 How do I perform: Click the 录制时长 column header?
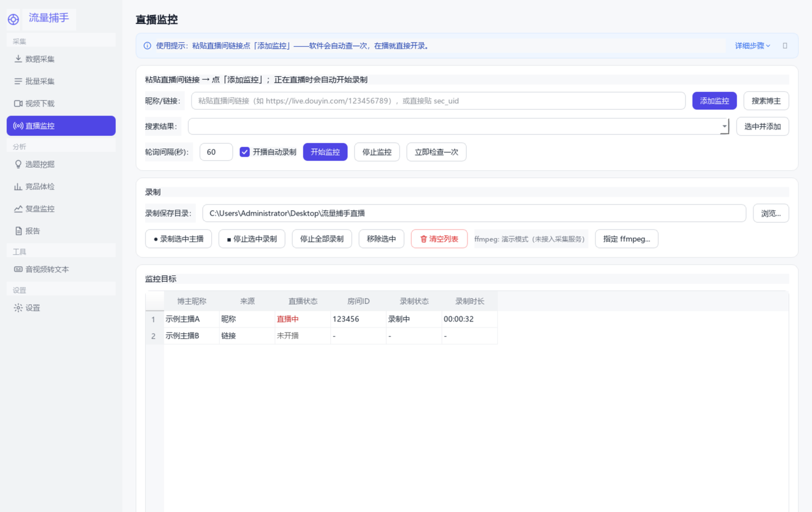point(470,301)
